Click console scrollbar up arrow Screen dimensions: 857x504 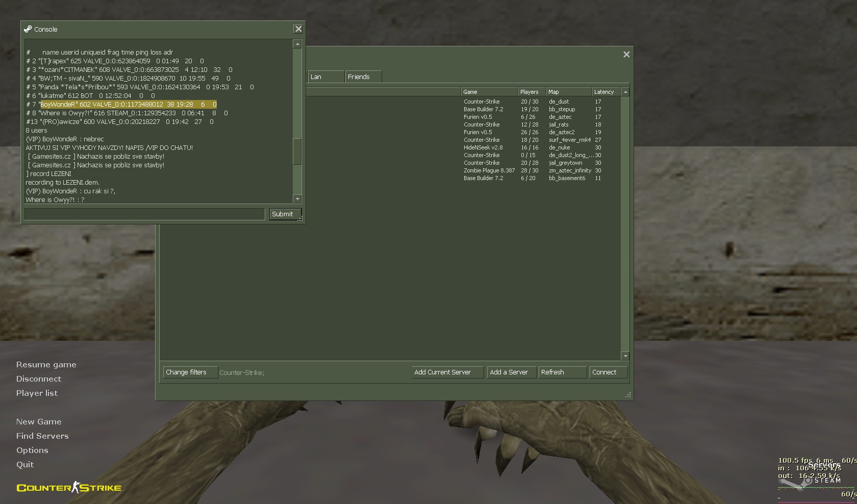point(297,44)
